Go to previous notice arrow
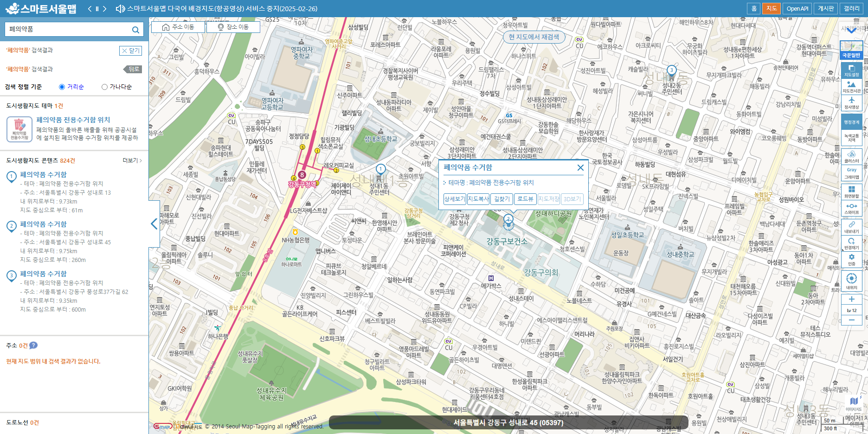The width and height of the screenshot is (868, 434). pyautogui.click(x=90, y=9)
